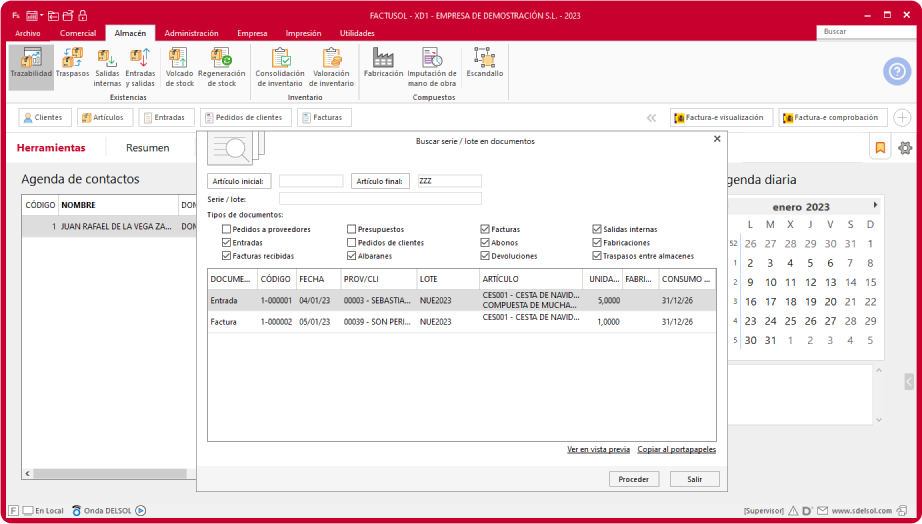Open the Trazabilidad tool
The height and width of the screenshot is (524, 922).
(31, 68)
